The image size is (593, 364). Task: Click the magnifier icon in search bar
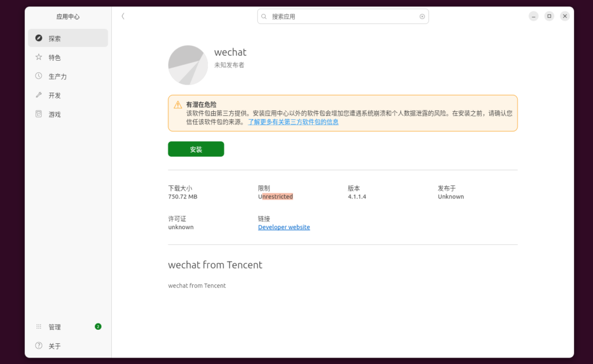click(x=264, y=17)
